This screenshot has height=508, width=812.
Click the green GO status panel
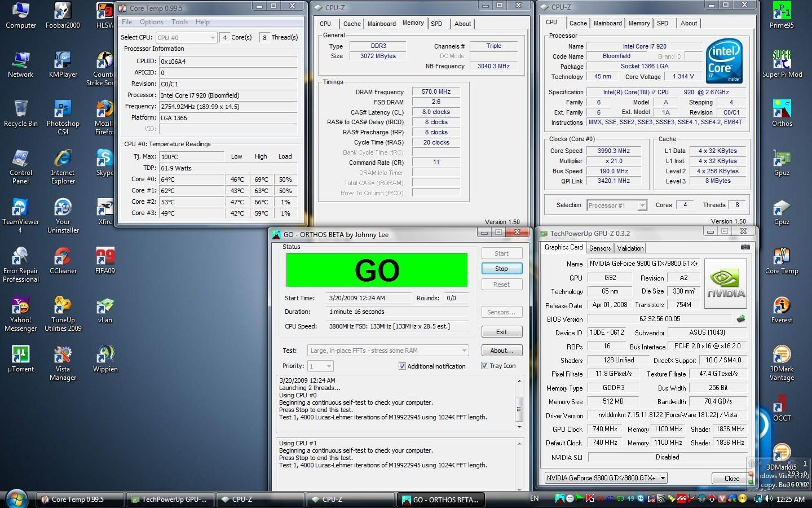pyautogui.click(x=377, y=270)
